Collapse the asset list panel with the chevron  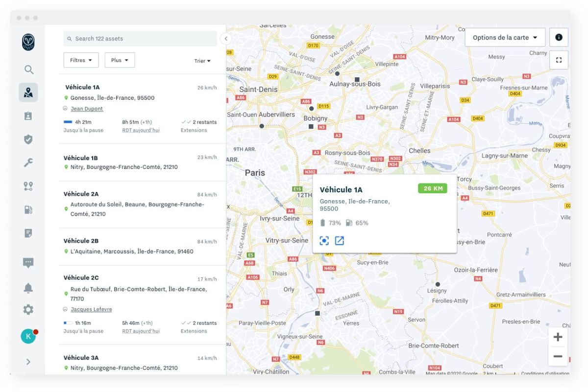pos(226,39)
